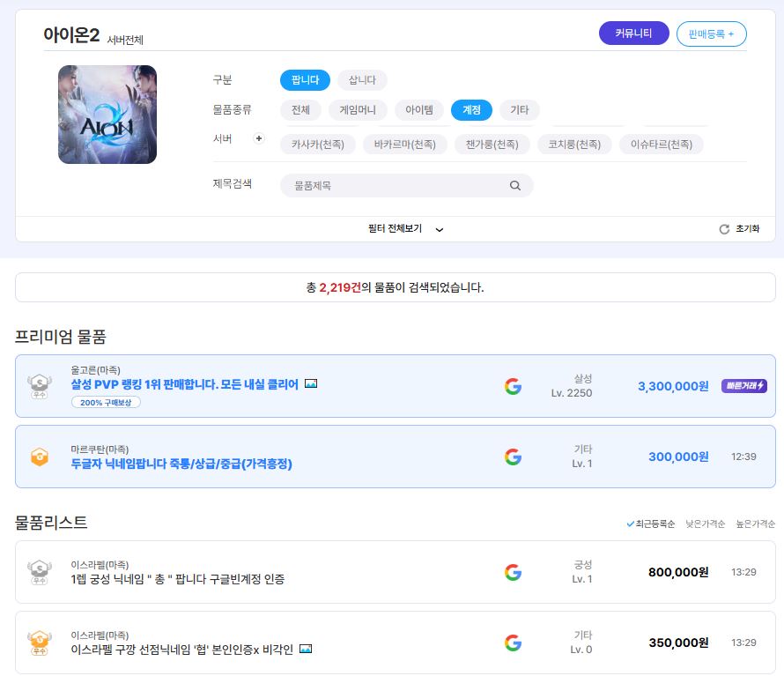This screenshot has width=784, height=676.
Task: Click the 아이온2 page title
Action: tap(71, 35)
